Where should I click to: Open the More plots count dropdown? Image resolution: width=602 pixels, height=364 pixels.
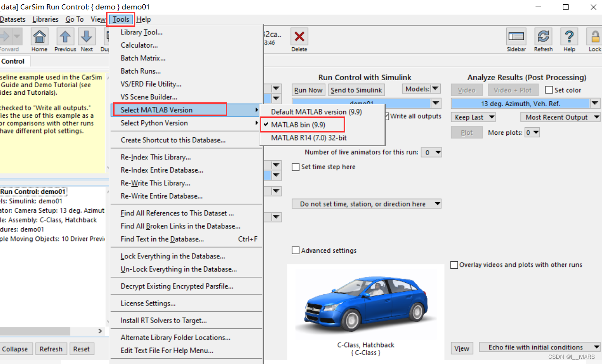coord(532,132)
